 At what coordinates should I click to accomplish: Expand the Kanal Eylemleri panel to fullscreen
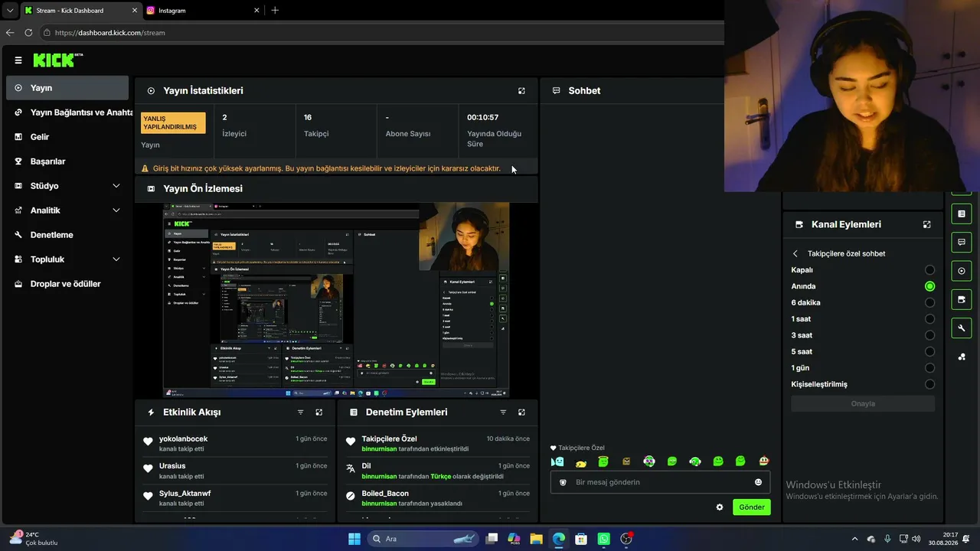click(926, 225)
